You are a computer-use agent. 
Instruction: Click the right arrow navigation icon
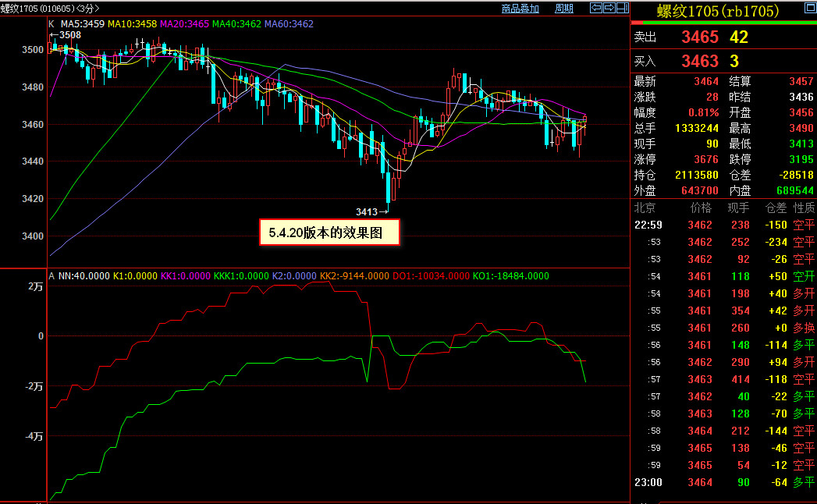(609, 8)
